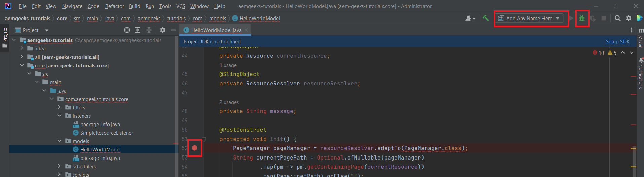The image size is (644, 177).
Task: Click Select Opened File target icon
Action: pyautogui.click(x=127, y=30)
